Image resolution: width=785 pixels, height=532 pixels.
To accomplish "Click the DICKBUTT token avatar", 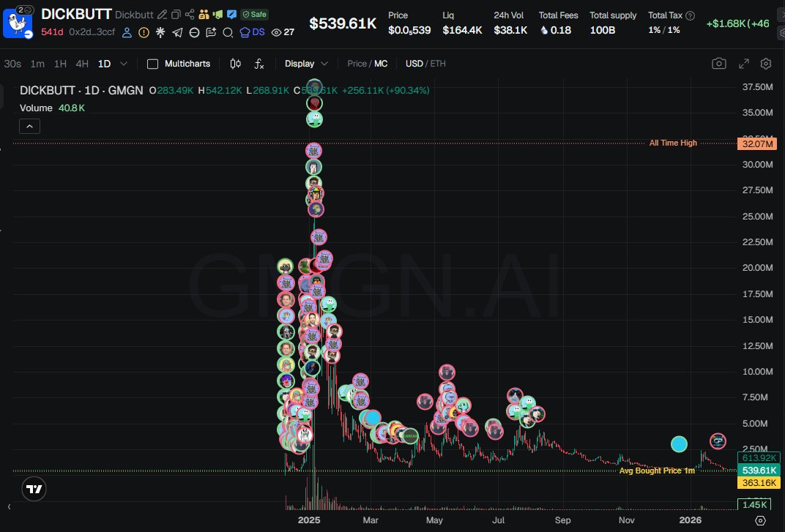I will pos(18,23).
